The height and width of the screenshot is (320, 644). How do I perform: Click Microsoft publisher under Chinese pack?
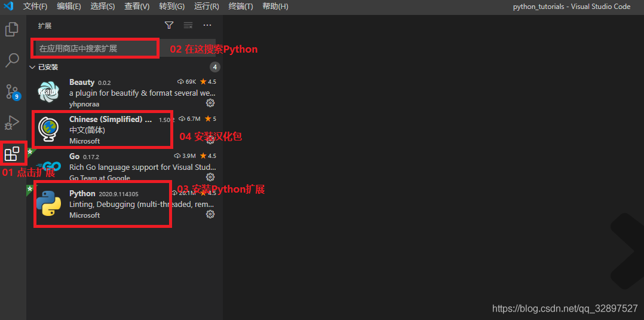point(85,141)
